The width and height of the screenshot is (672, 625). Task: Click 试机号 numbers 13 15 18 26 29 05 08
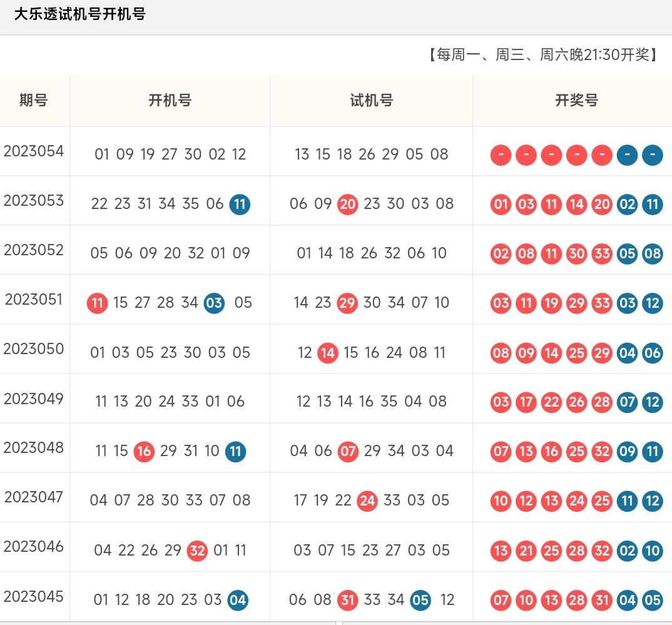[x=371, y=154]
